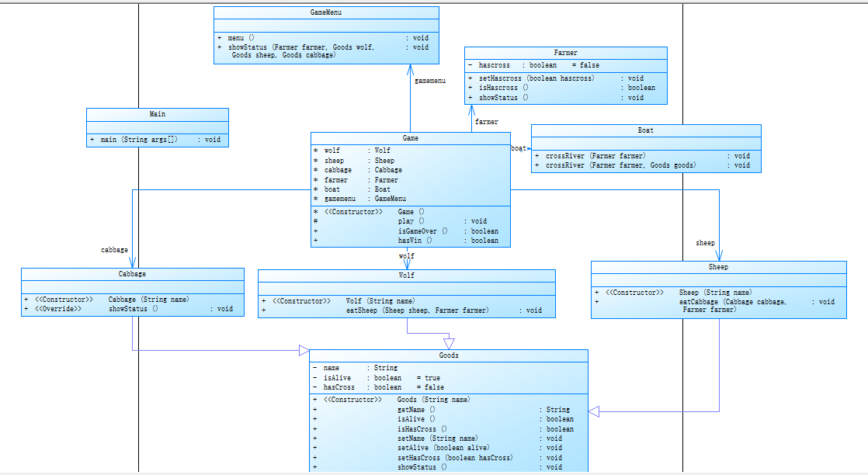Click Game () constructor operation
The height and width of the screenshot is (475, 868).
click(370, 211)
